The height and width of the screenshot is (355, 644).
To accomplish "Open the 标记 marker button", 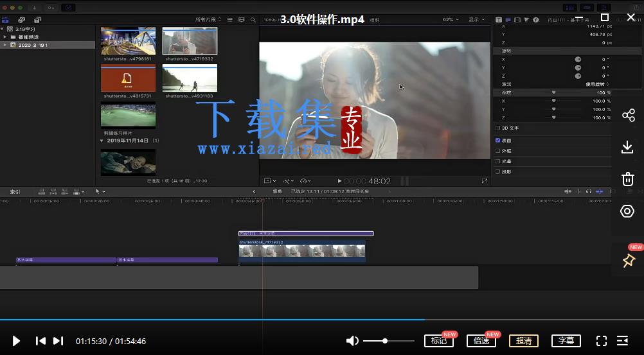I will 438,341.
